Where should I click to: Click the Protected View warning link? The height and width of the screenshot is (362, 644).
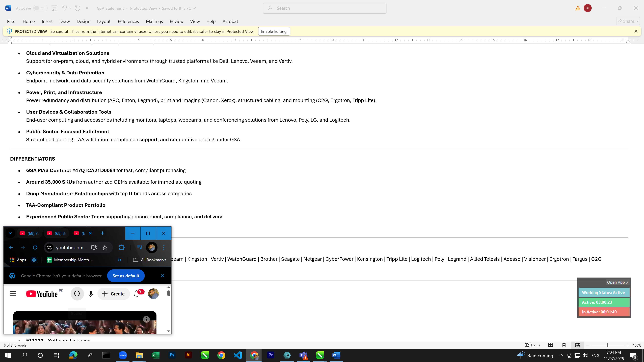(x=152, y=32)
